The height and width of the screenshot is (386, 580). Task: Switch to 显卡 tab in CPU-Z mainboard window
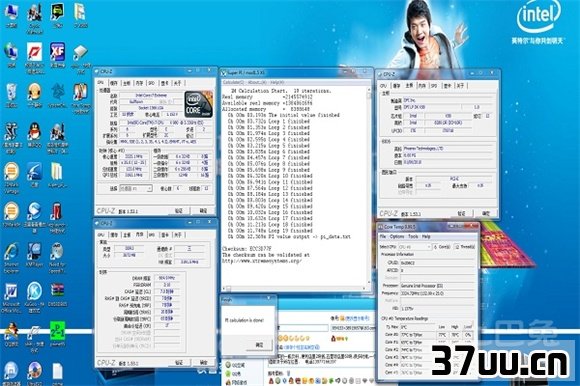click(448, 86)
